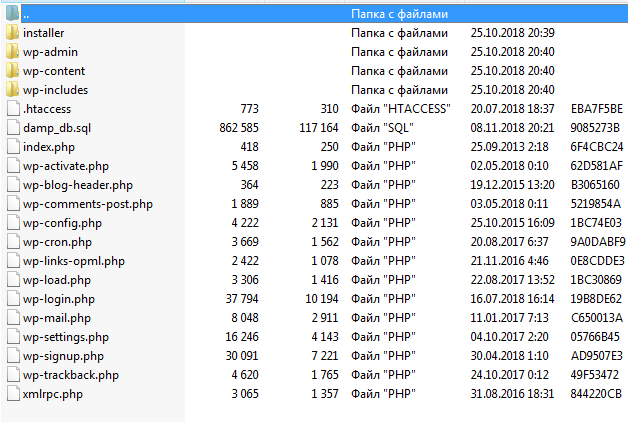Viewport: 628px width, 422px height.
Task: Select the wp-activate.php file name
Action: pos(66,166)
